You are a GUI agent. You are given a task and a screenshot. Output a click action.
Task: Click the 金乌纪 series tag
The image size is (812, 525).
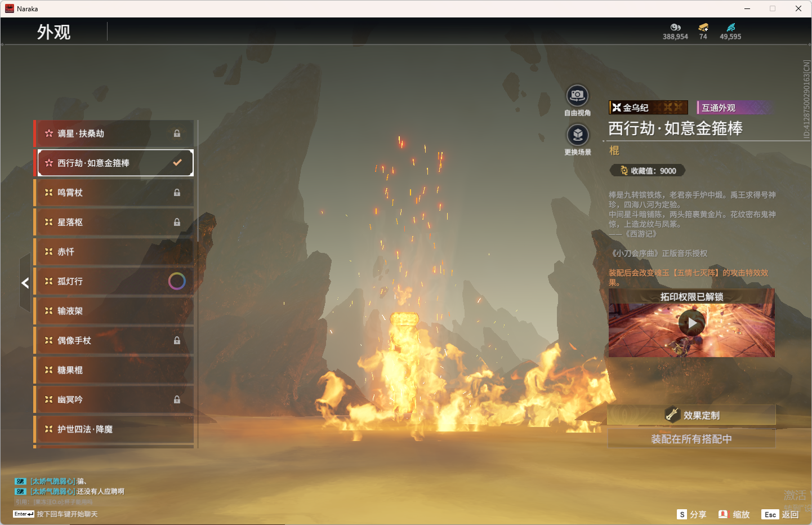pyautogui.click(x=648, y=108)
